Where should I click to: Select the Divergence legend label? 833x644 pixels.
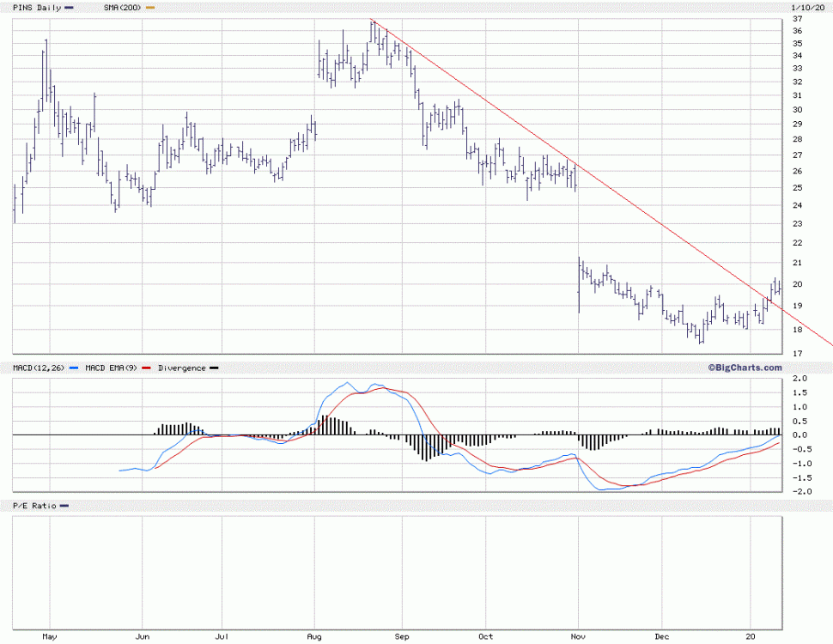pyautogui.click(x=182, y=368)
